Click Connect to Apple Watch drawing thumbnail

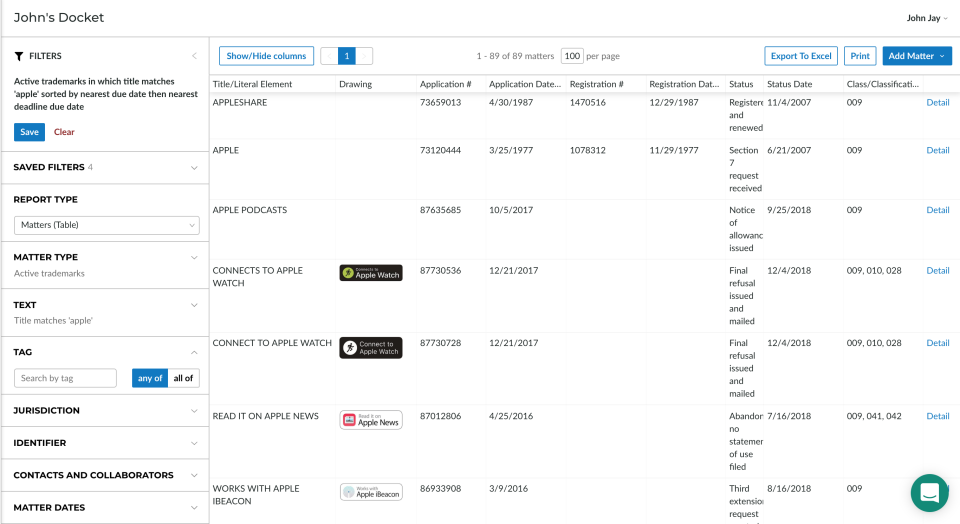click(371, 348)
